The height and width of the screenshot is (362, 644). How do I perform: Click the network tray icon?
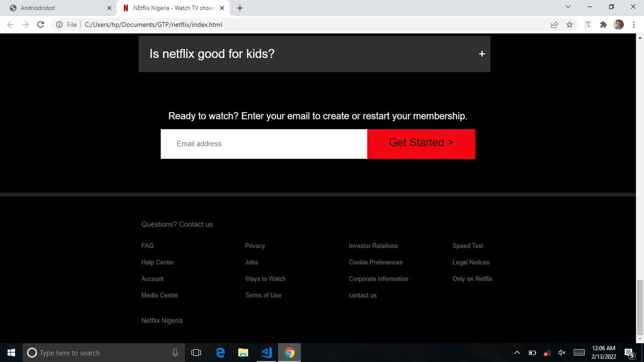click(547, 352)
